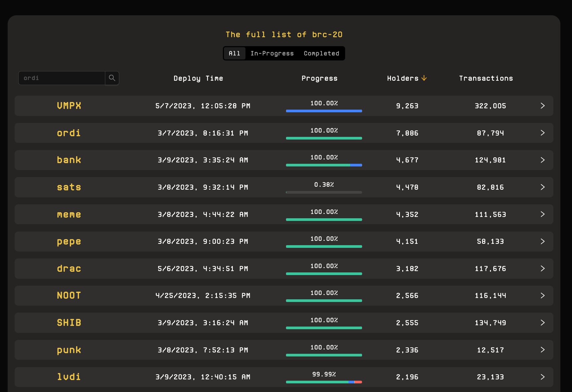Click the VMPX blue progress bar
572x392 pixels.
(324, 111)
